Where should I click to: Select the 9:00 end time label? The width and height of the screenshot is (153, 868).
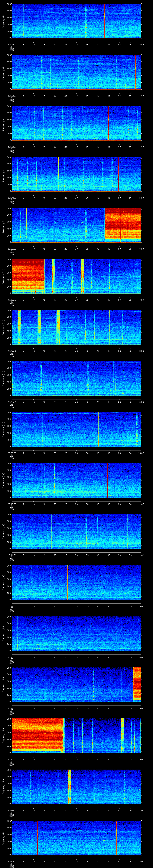click(141, 402)
